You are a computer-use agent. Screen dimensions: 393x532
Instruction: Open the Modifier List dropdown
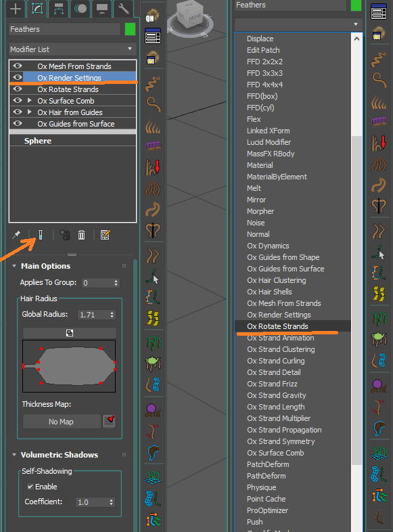(72, 49)
